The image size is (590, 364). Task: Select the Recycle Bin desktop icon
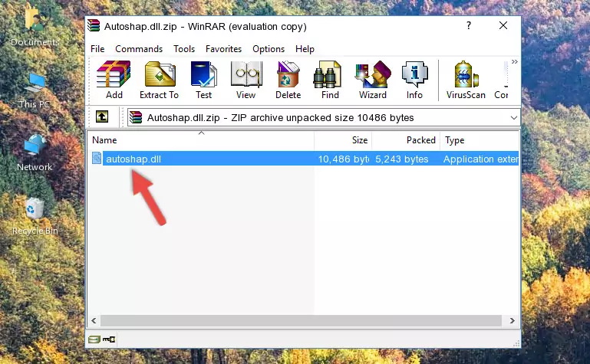(x=35, y=216)
